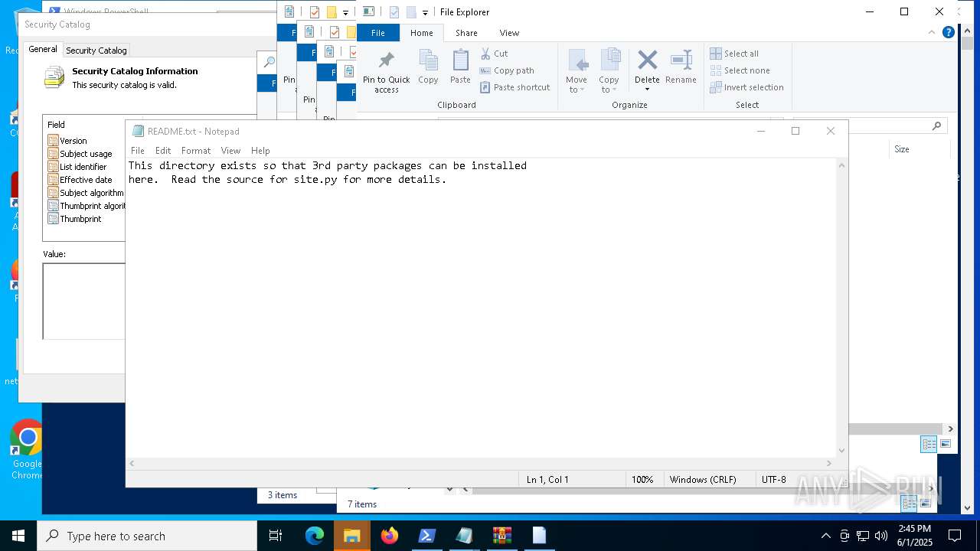Open Firefox from the taskbar

pos(390,536)
